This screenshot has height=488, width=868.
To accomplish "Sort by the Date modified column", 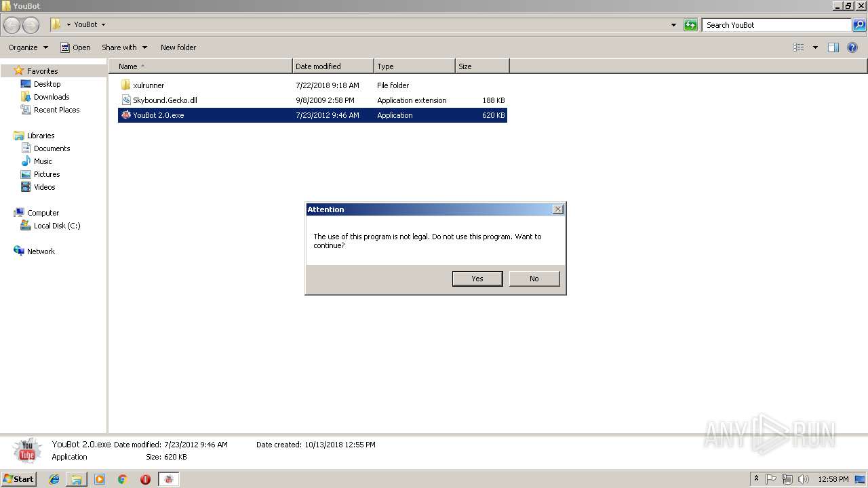I will click(x=333, y=66).
